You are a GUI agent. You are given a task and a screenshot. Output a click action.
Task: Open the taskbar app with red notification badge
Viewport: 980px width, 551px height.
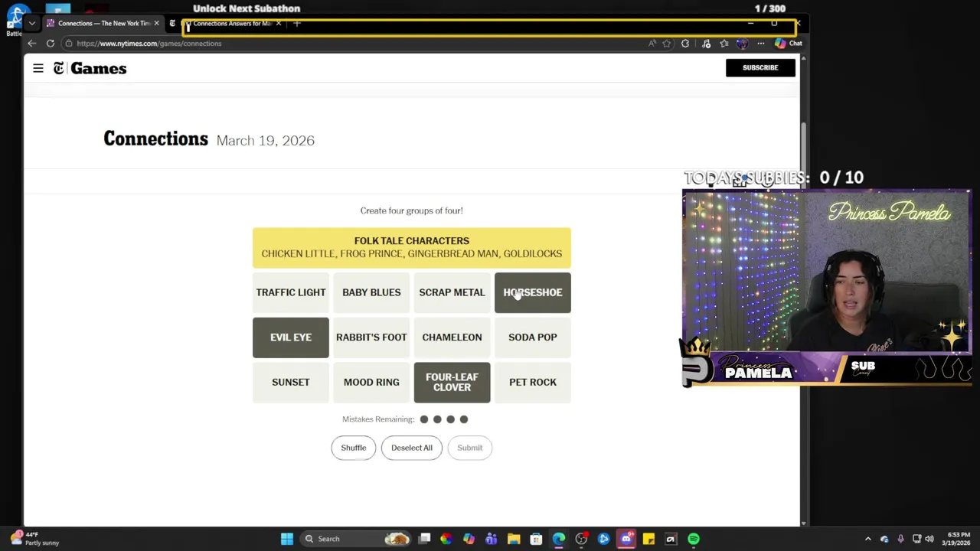click(581, 539)
